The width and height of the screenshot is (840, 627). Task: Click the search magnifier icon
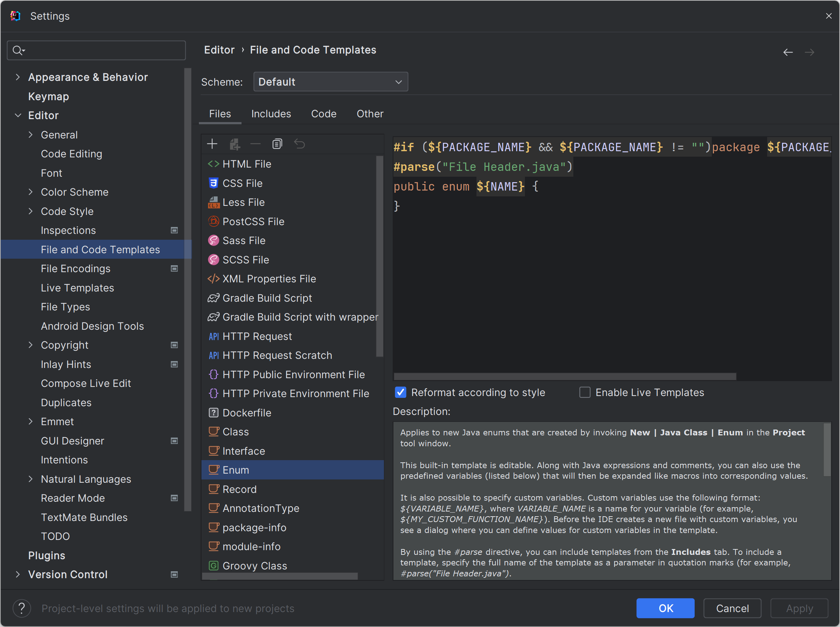tap(18, 50)
